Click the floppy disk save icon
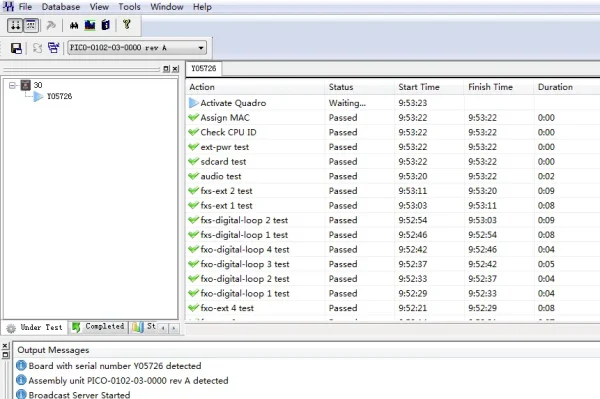Screen dimensions: 600x399 pos(16,48)
